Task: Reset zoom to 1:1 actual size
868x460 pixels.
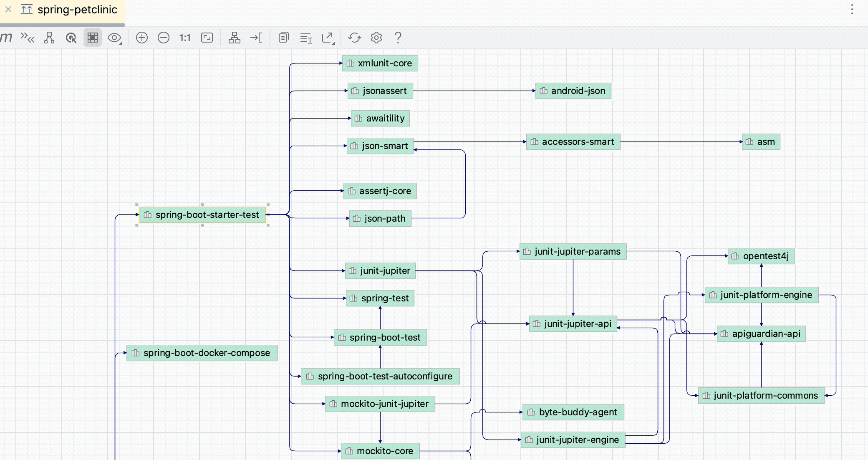Action: point(184,38)
